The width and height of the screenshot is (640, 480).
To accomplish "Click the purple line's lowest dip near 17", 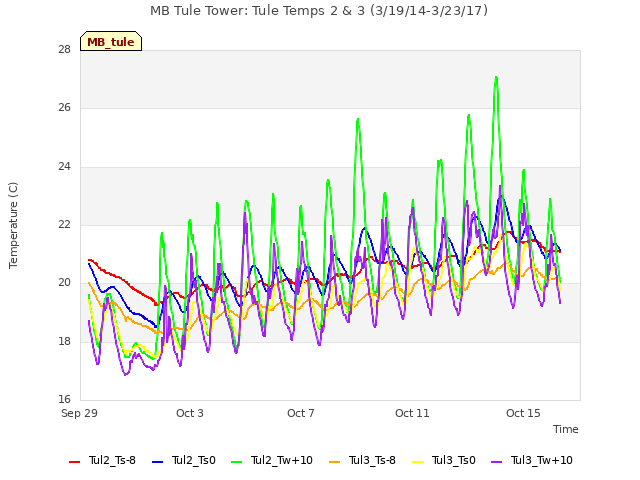I will (x=126, y=374).
